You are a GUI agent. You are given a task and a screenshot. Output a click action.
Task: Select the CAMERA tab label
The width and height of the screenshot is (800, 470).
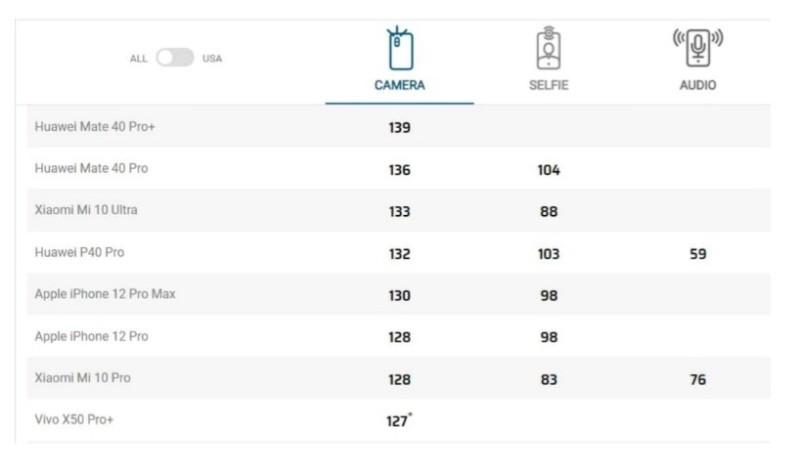point(400,86)
